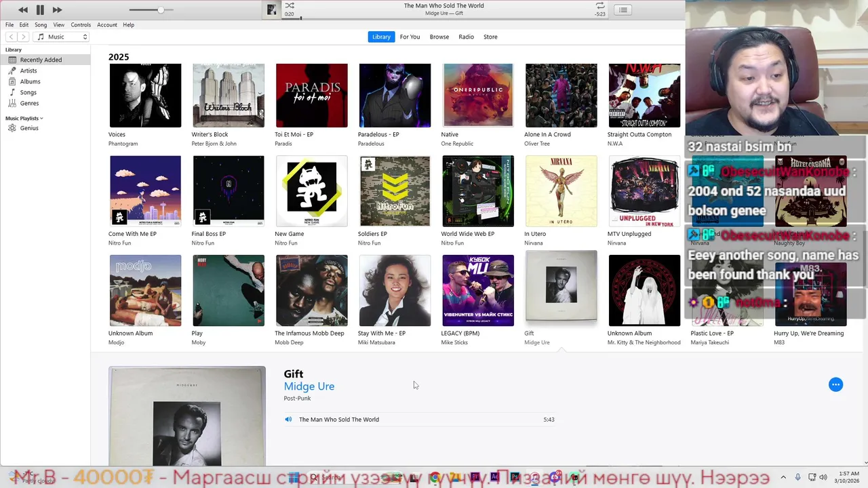Click the Midge Ure artist link
Viewport: 868px width, 488px height.
coord(309,386)
